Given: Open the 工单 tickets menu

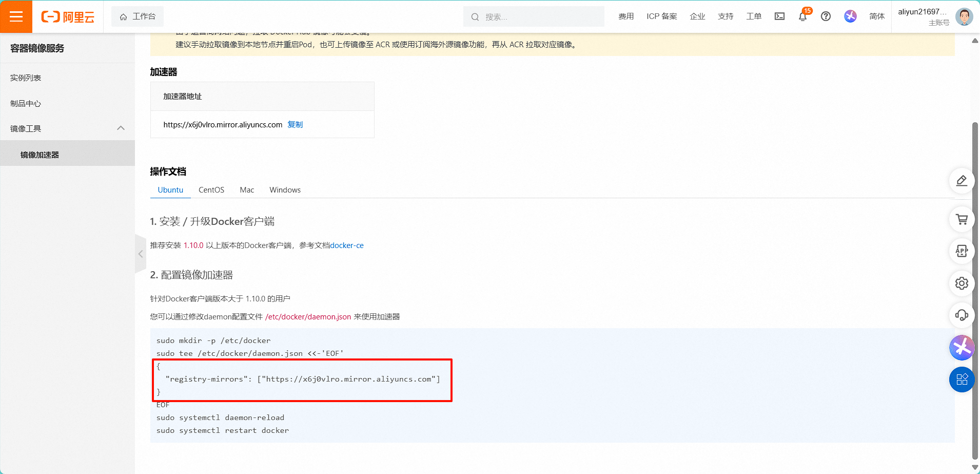Looking at the screenshot, I should pos(754,16).
